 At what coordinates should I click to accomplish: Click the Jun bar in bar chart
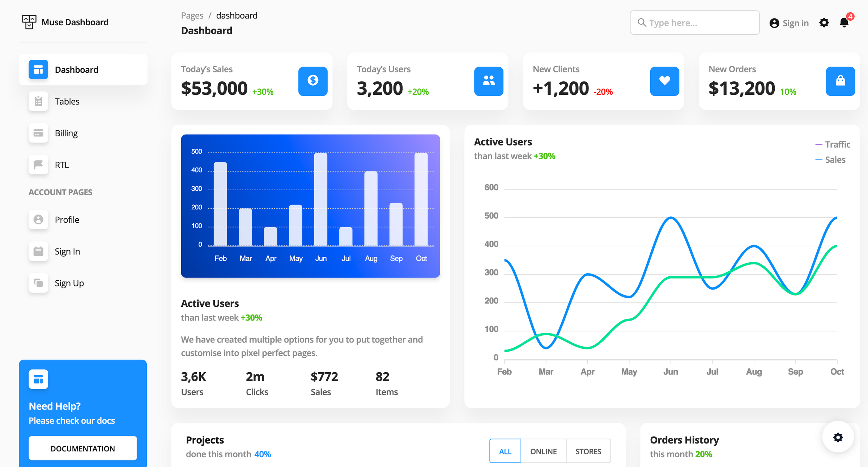(x=321, y=199)
